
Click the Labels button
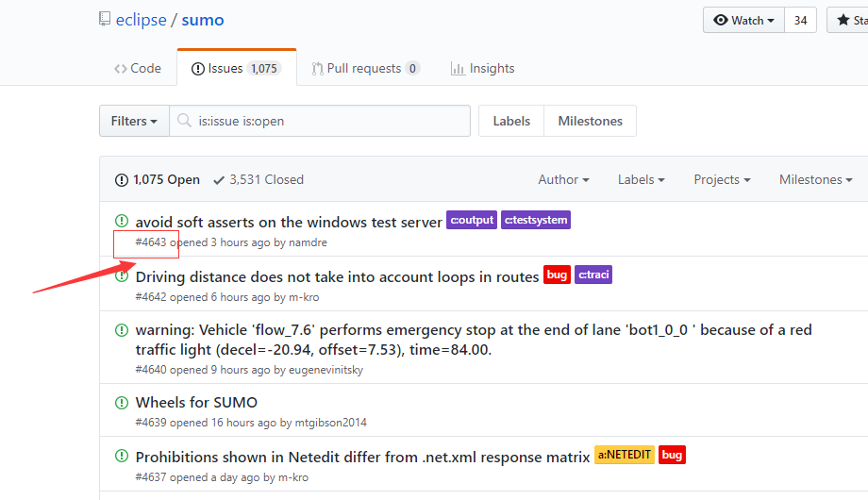tap(511, 121)
